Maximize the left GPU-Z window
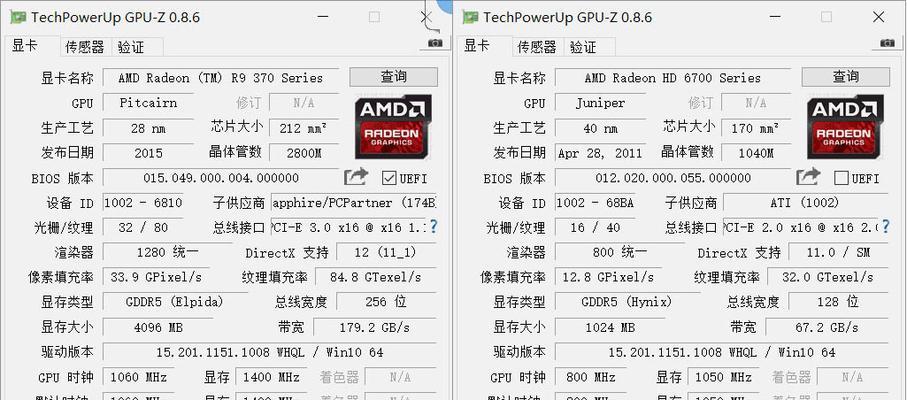 (x=374, y=17)
